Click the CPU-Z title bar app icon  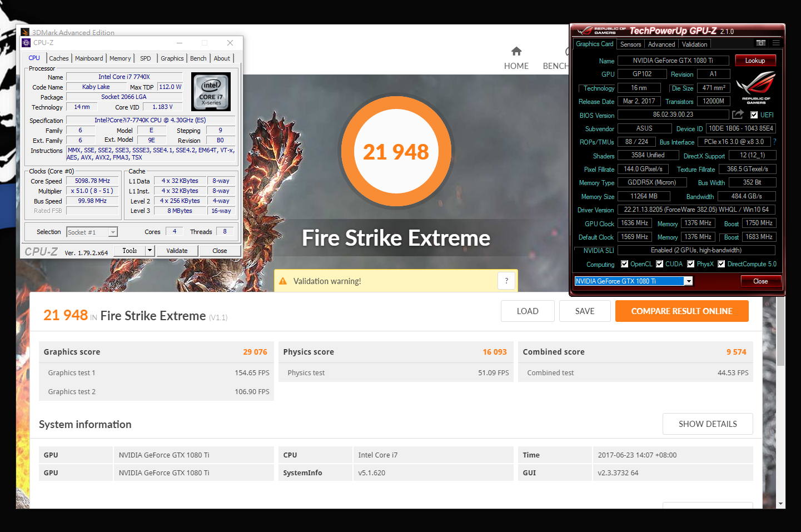(x=26, y=43)
